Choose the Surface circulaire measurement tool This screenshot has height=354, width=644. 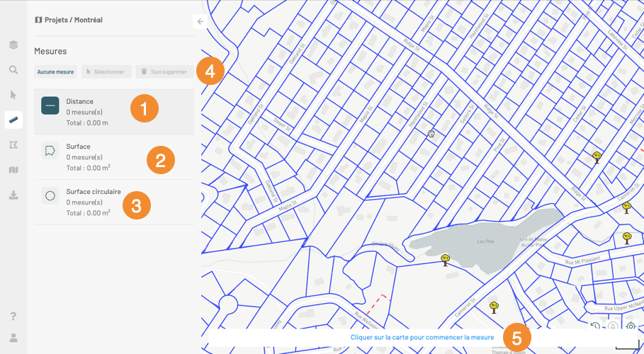(92, 202)
